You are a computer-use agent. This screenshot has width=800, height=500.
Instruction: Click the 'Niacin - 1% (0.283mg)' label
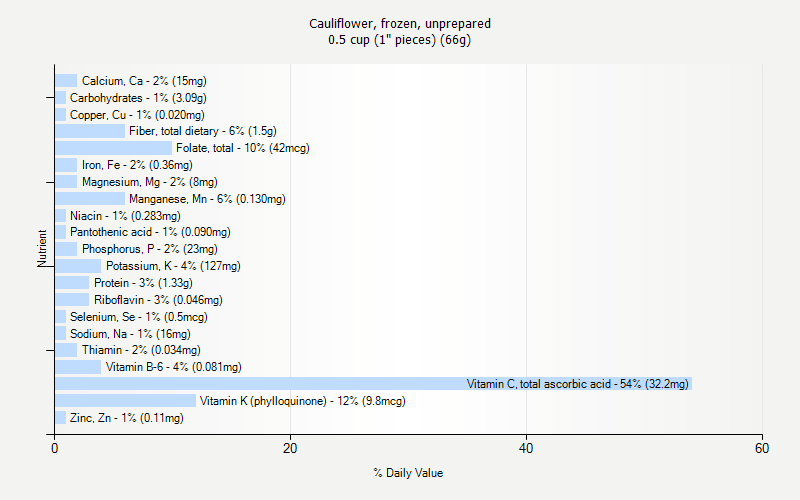coord(126,216)
